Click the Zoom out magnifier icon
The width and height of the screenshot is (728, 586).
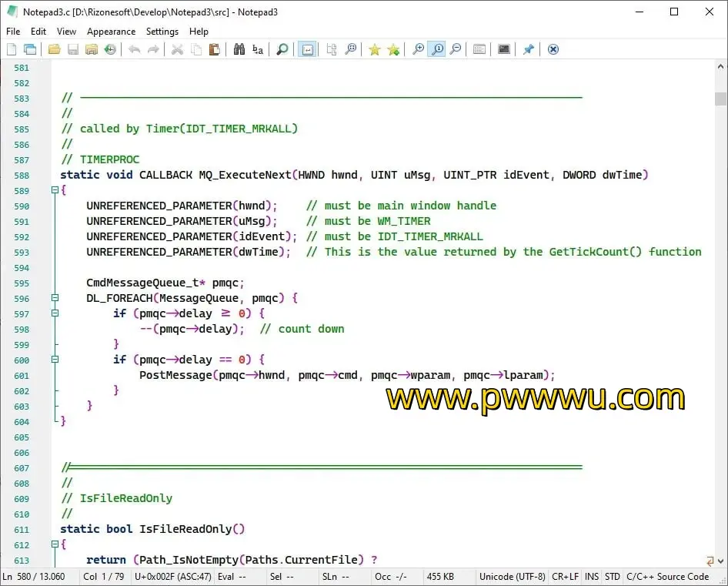[456, 49]
